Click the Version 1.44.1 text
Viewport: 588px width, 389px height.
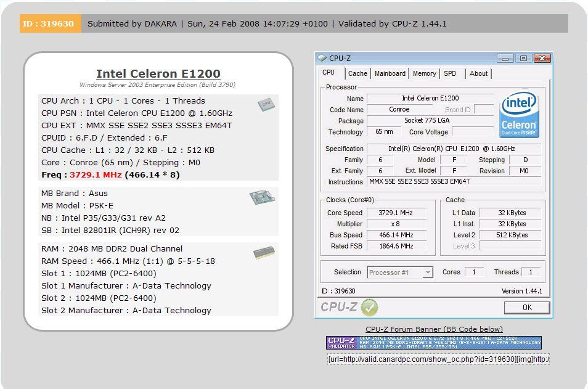coord(521,291)
